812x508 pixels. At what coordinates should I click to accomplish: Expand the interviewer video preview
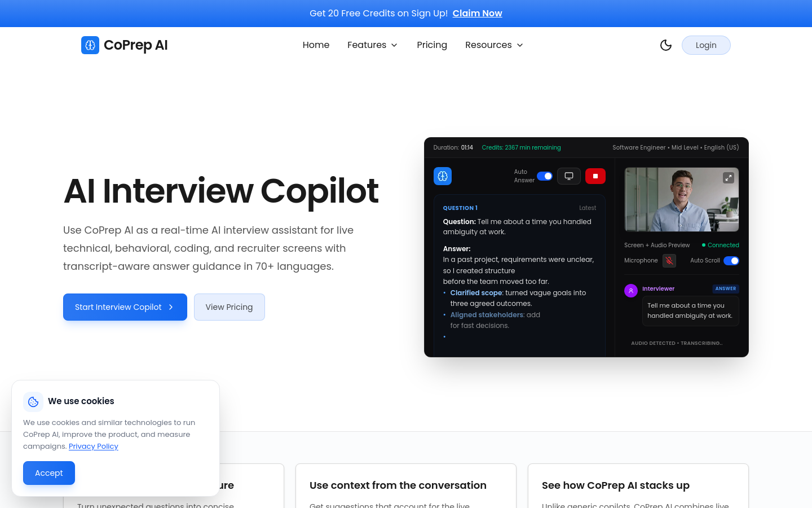(x=729, y=178)
